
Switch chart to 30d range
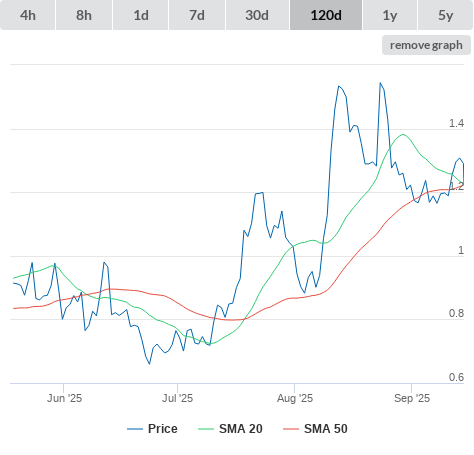click(x=257, y=15)
